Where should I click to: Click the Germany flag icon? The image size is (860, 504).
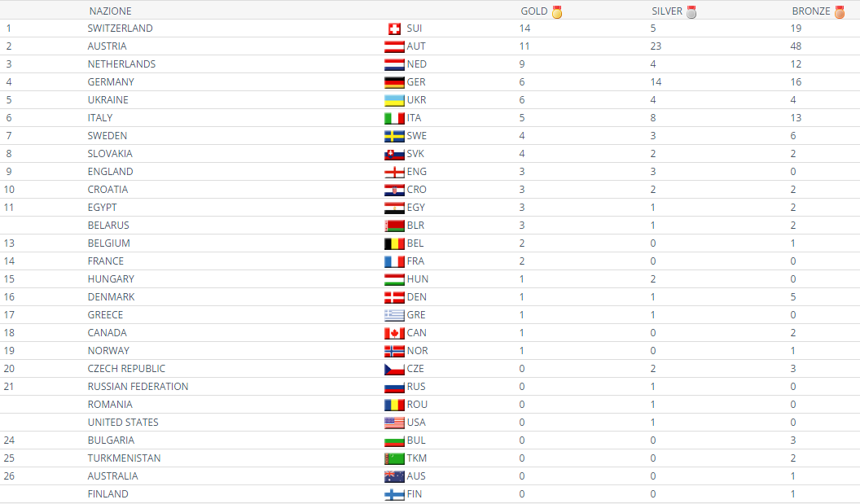pos(394,82)
